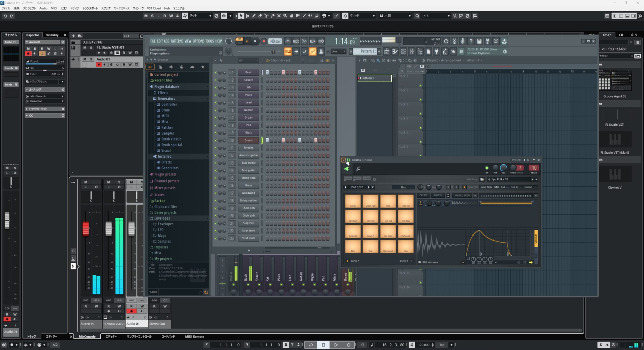Click the FL Studio metronome icon
Image resolution: width=644 pixels, height=350 pixels.
click(x=288, y=41)
